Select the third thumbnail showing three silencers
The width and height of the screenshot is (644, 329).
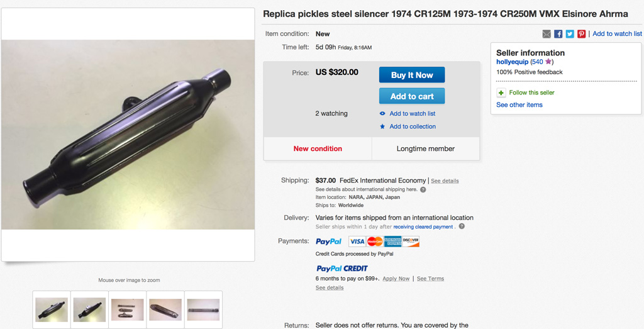128,309
